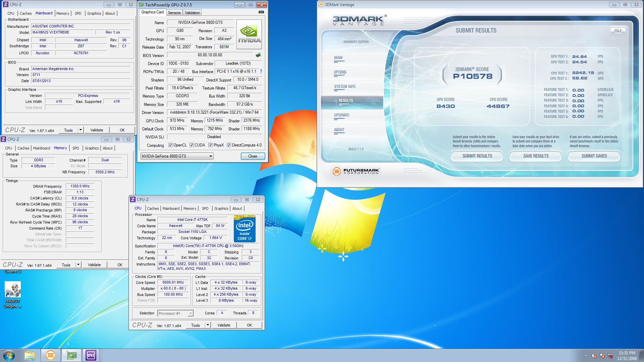The width and height of the screenshot is (644, 362).
Task: Toggle the OpenCL checkbox
Action: click(x=170, y=145)
